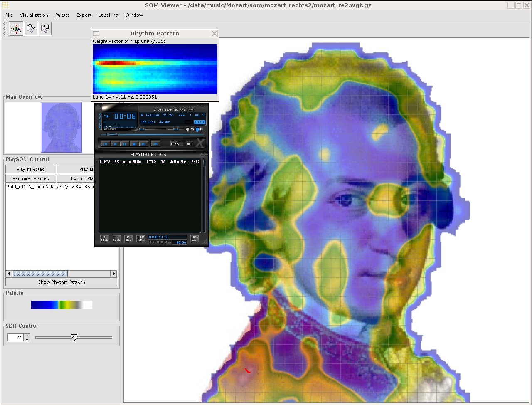Open the Rhythm Pattern window system menu icon
532x405 pixels.
96,34
